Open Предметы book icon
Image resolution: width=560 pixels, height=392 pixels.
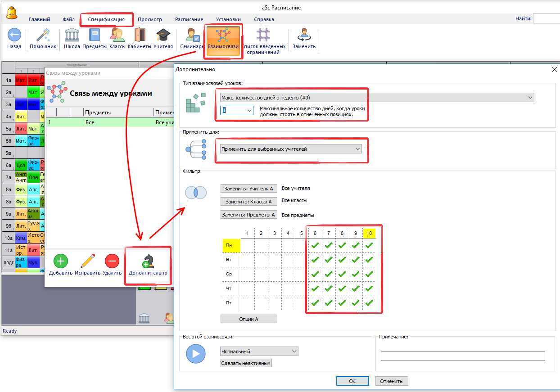(x=95, y=35)
